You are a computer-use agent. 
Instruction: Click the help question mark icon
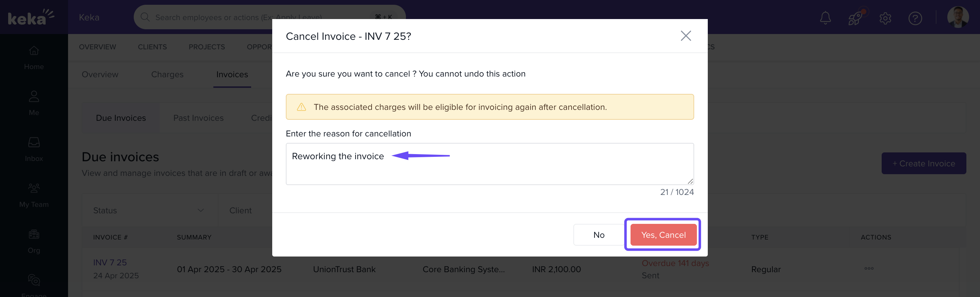pos(915,18)
